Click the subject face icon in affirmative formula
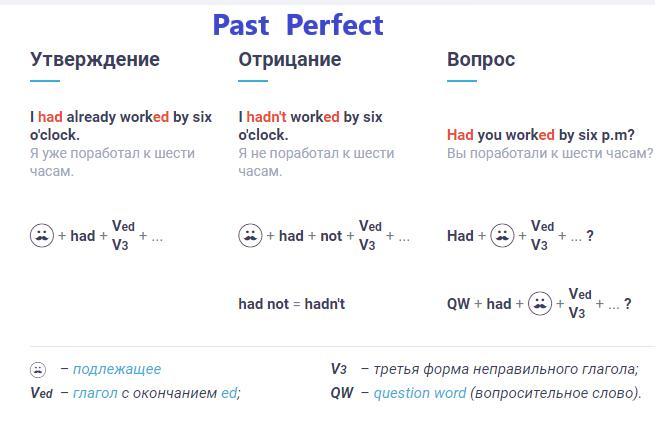The image size is (664, 422). (x=42, y=235)
